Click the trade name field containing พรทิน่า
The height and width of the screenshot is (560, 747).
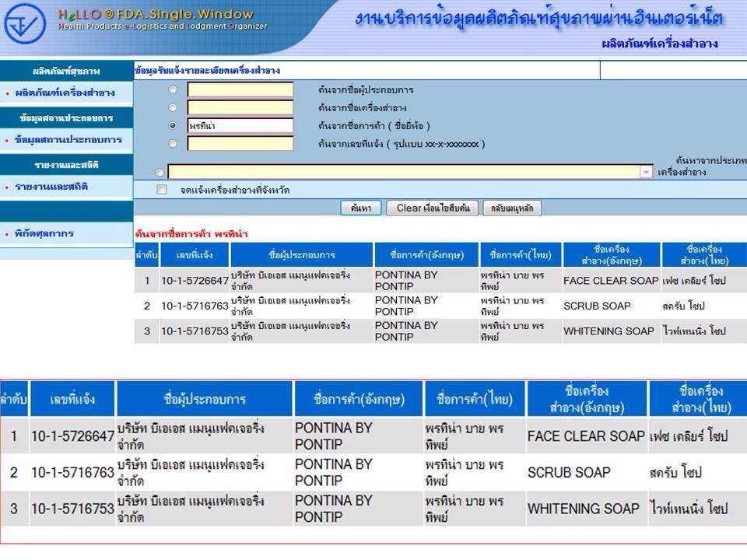click(240, 126)
